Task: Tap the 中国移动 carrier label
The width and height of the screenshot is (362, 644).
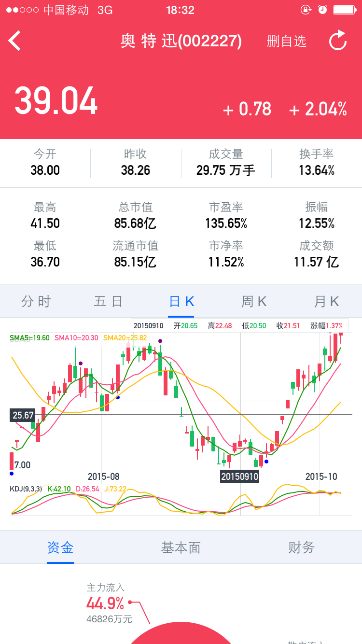Action: [x=66, y=10]
